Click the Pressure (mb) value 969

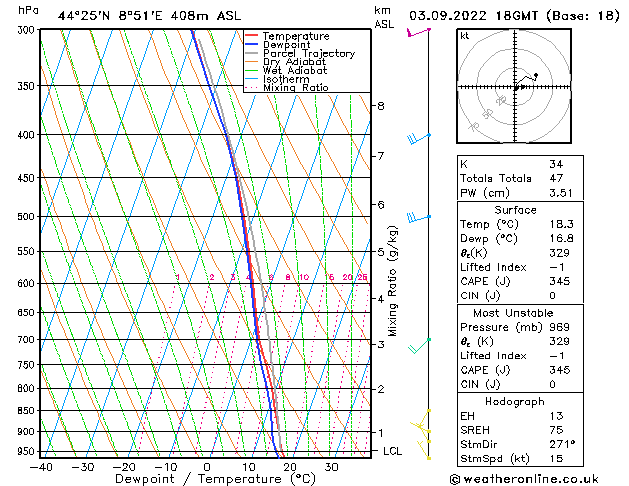point(560,327)
